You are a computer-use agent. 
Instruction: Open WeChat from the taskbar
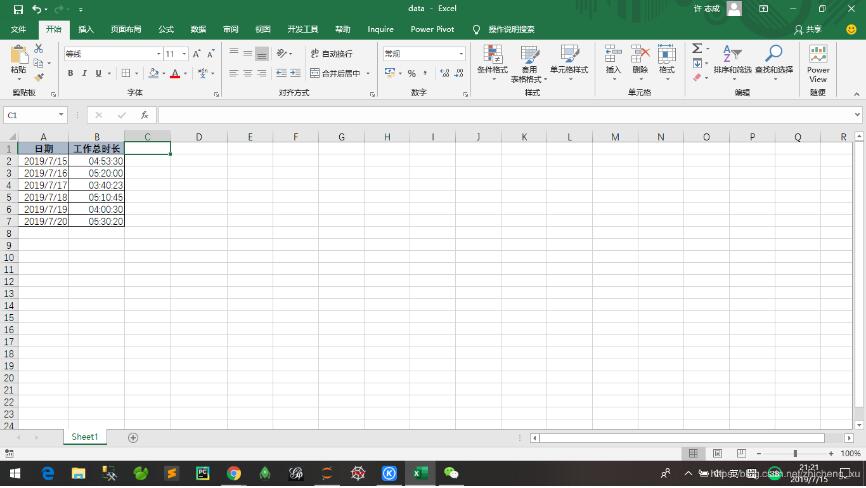[x=451, y=473]
